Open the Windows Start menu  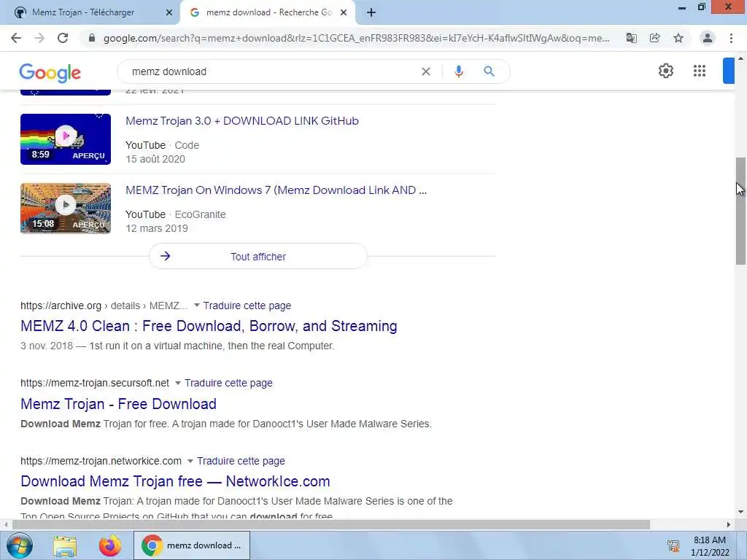(x=19, y=545)
